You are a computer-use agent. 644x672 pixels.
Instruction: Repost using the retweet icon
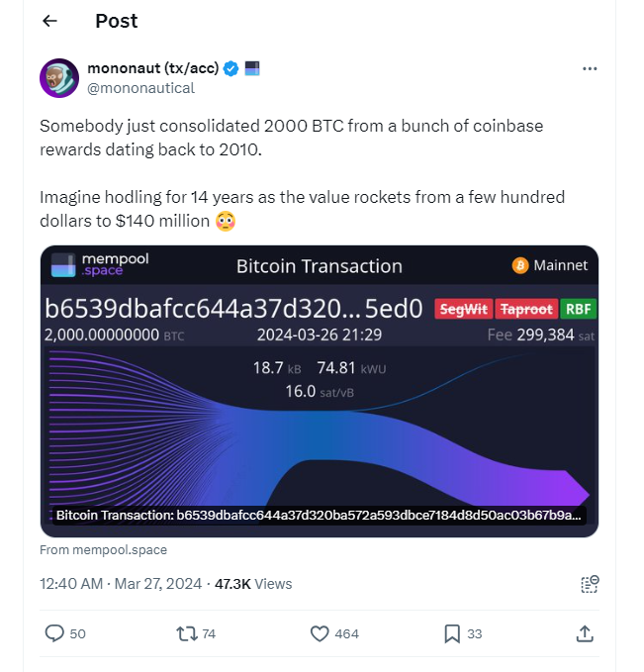point(184,633)
